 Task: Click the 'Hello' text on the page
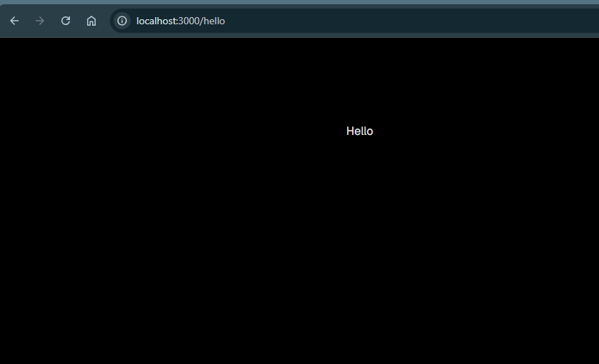[359, 131]
